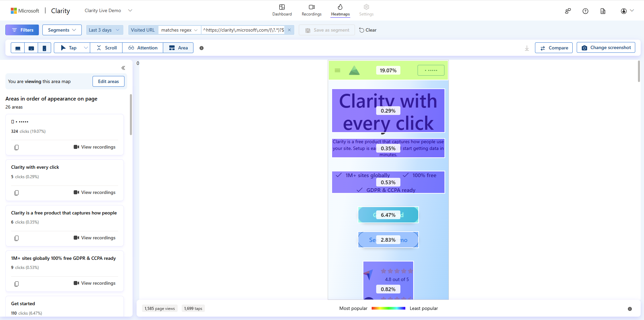Click the download heatmap icon
This screenshot has width=644, height=320.
click(x=527, y=48)
